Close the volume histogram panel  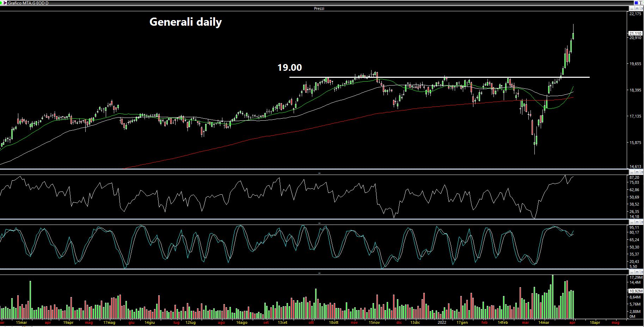point(641,272)
